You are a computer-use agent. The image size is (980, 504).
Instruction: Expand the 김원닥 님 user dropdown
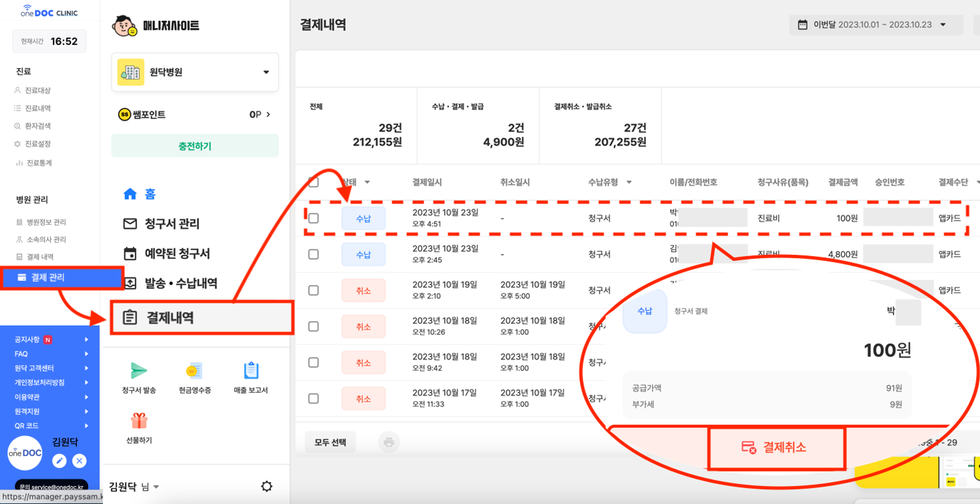[156, 487]
